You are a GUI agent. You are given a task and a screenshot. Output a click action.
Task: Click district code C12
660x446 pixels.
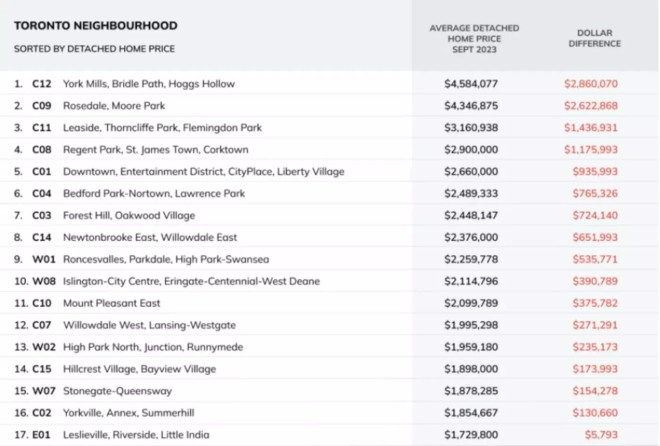(x=42, y=84)
